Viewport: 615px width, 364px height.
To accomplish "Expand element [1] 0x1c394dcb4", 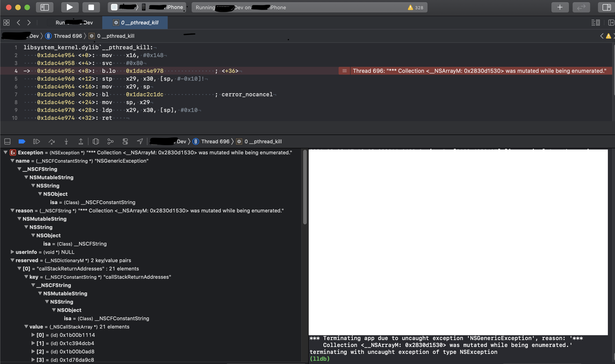I will [33, 343].
